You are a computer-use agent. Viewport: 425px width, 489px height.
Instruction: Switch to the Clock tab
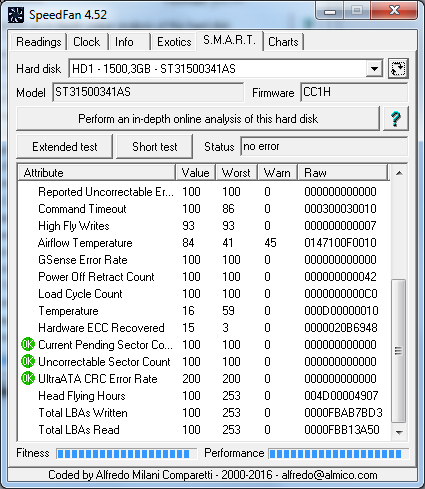pos(86,42)
